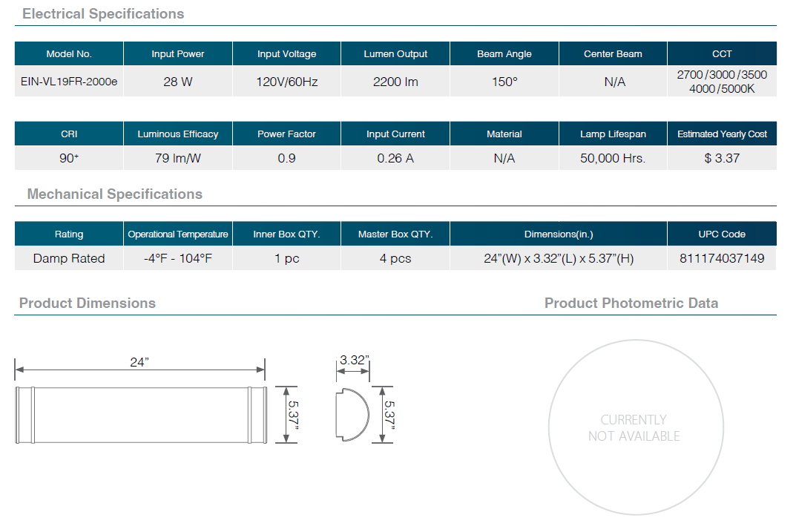Click the 90+ CRI value
This screenshot has width=796, height=532.
coord(69,158)
